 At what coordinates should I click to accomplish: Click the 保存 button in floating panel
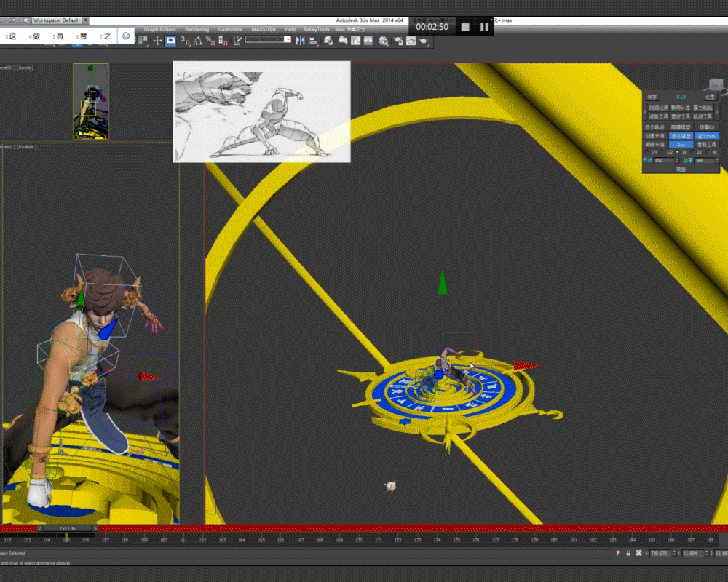tap(652, 97)
